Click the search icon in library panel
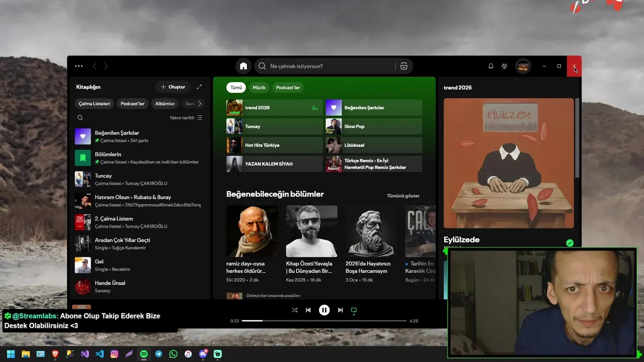This screenshot has height=362, width=644. (x=80, y=118)
